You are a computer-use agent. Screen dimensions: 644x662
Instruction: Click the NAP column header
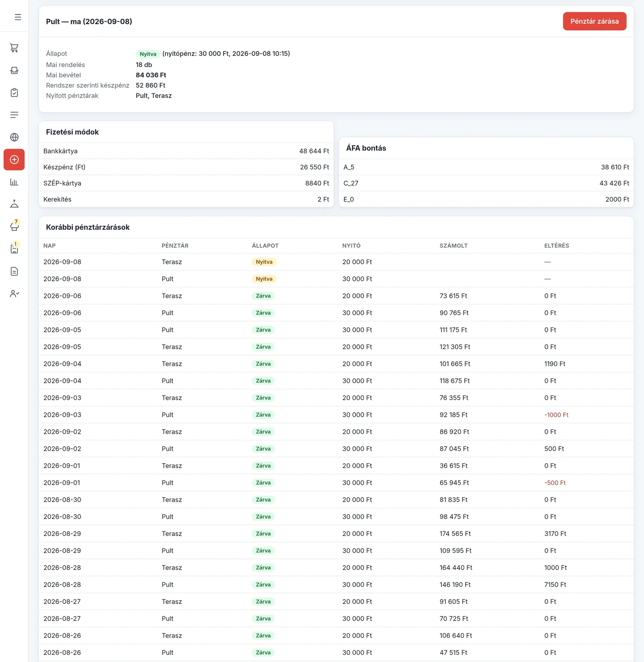(x=50, y=246)
